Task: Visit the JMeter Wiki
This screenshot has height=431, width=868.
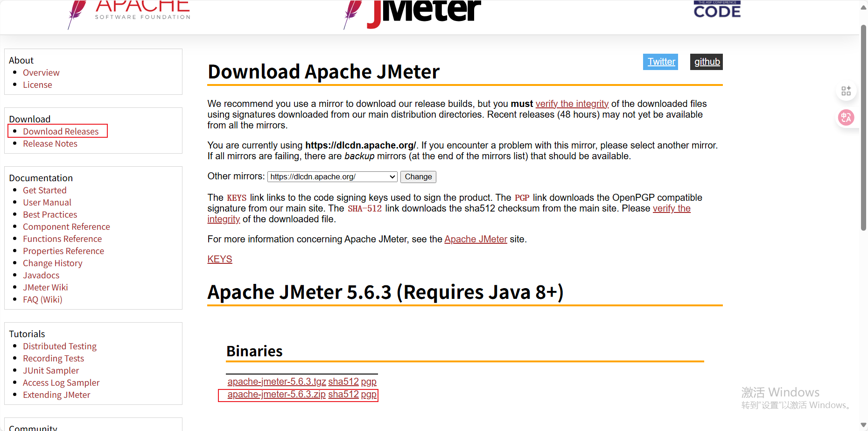Action: (x=45, y=287)
